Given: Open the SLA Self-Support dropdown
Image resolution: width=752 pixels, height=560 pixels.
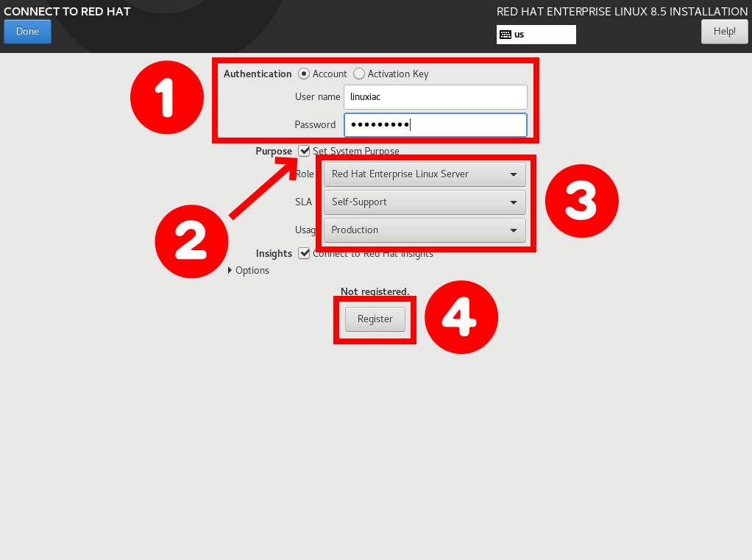Looking at the screenshot, I should (425, 202).
